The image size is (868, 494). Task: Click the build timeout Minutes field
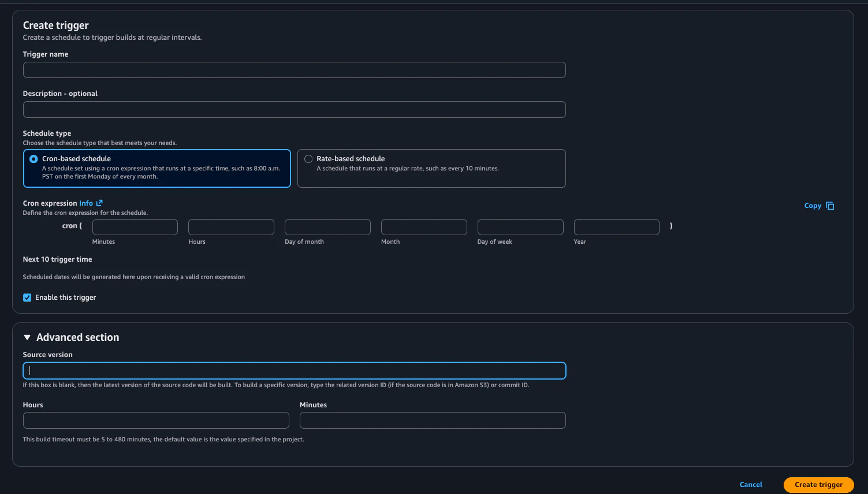433,420
